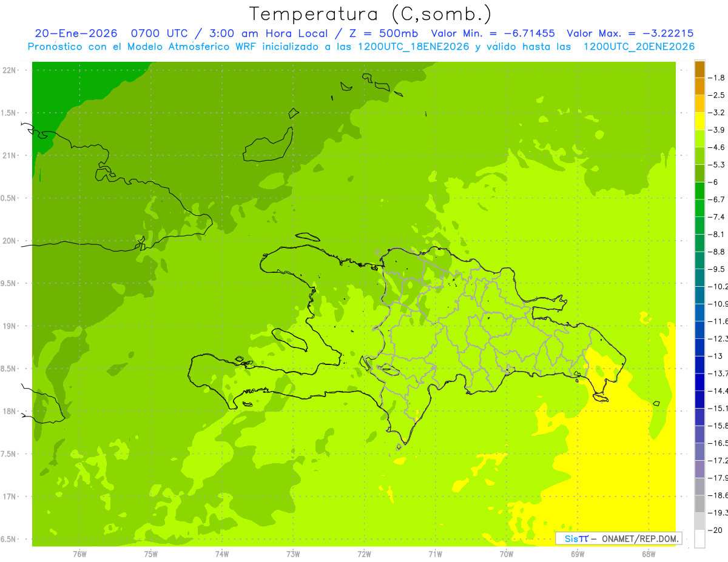Select the orange colorbar segment between -1.8 and -2.5
728x562 pixels.
[x=699, y=86]
